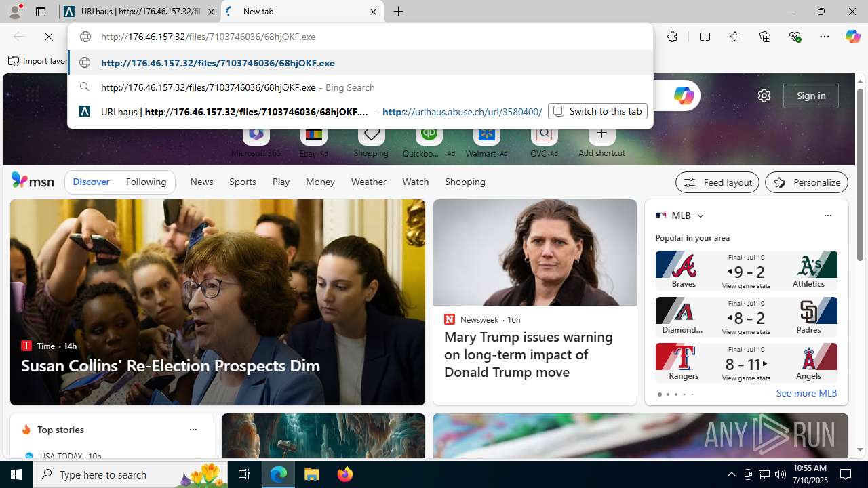Open the Shopping menu item in MSN nav
868x488 pixels.
coord(465,182)
